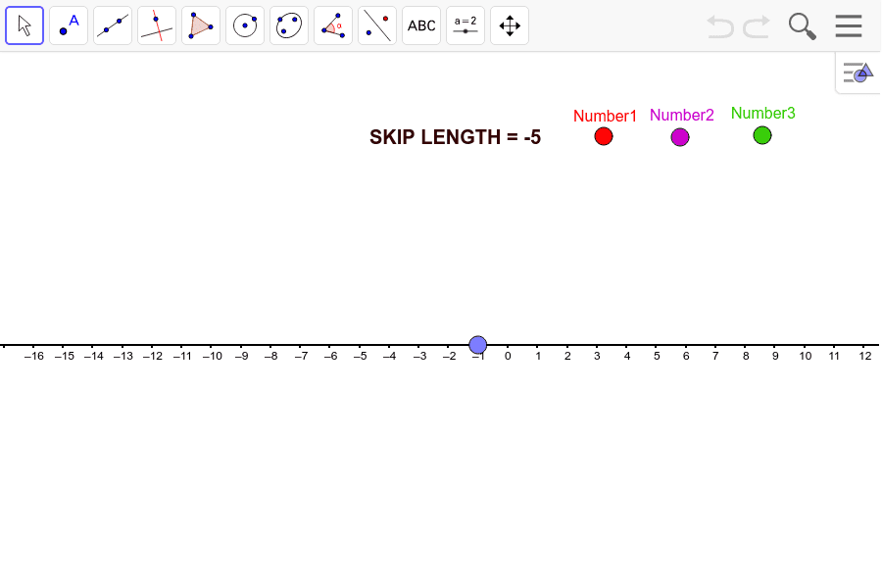Screen dimensions: 882x588
Task: Click the 1 label on the number line
Action: coord(538,356)
